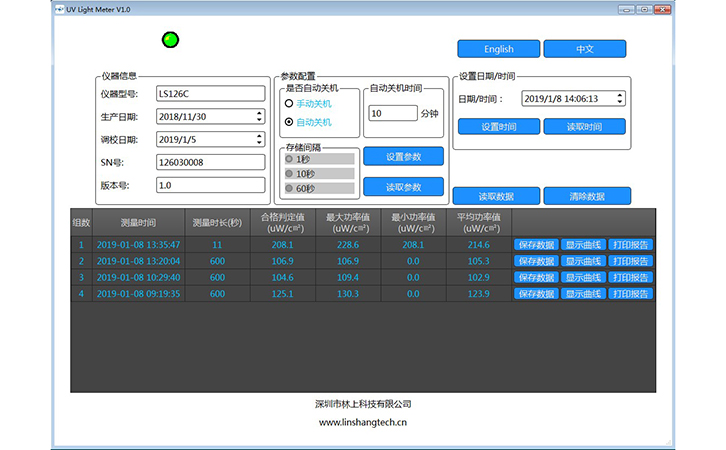Select the 手动关机 manual shutdown option

289,103
